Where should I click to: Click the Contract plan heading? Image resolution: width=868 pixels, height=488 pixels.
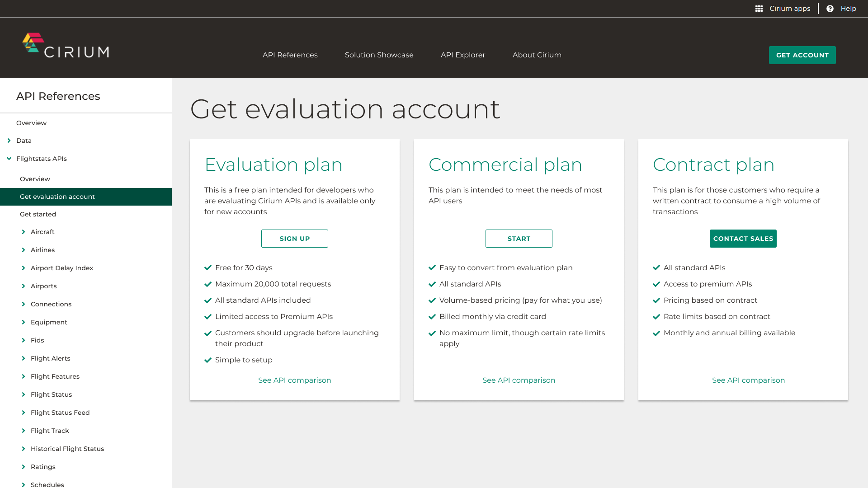[x=714, y=164]
